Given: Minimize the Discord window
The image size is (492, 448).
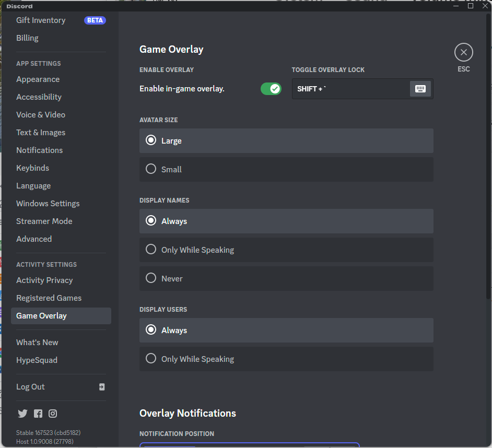Looking at the screenshot, I should coord(456,6).
